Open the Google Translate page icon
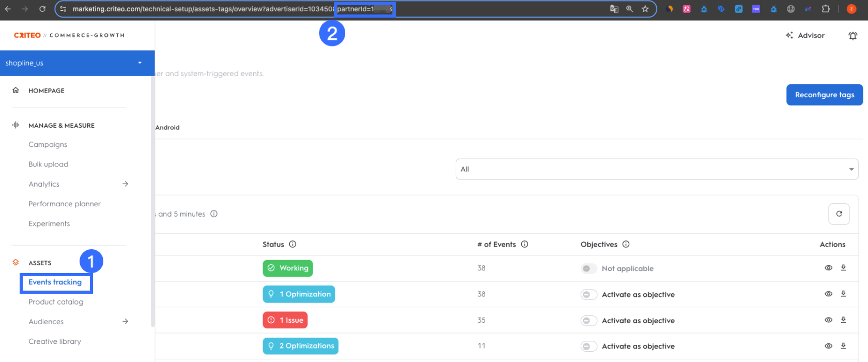The width and height of the screenshot is (868, 362). [614, 9]
